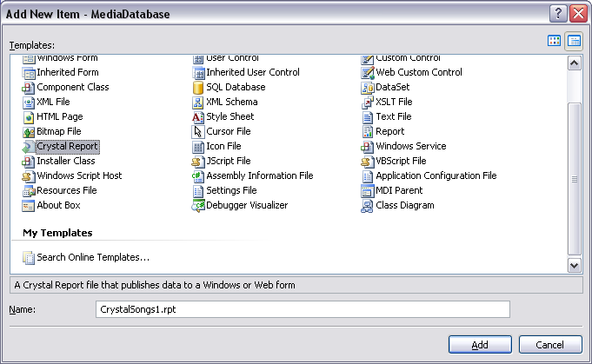Screen dimensions: 592x364
Task: Select the MDI Parent template icon
Action: coord(368,191)
